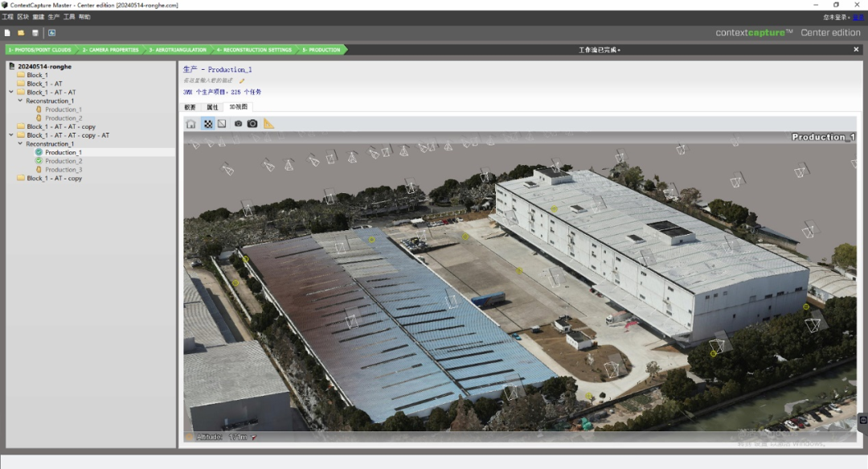Collapse the Block_1 - AT - AT node

(x=11, y=92)
